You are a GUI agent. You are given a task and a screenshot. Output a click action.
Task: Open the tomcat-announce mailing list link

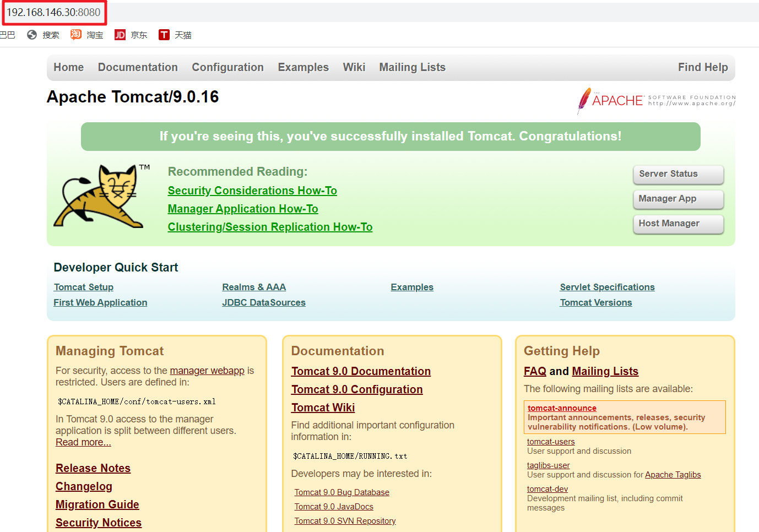[x=562, y=408]
